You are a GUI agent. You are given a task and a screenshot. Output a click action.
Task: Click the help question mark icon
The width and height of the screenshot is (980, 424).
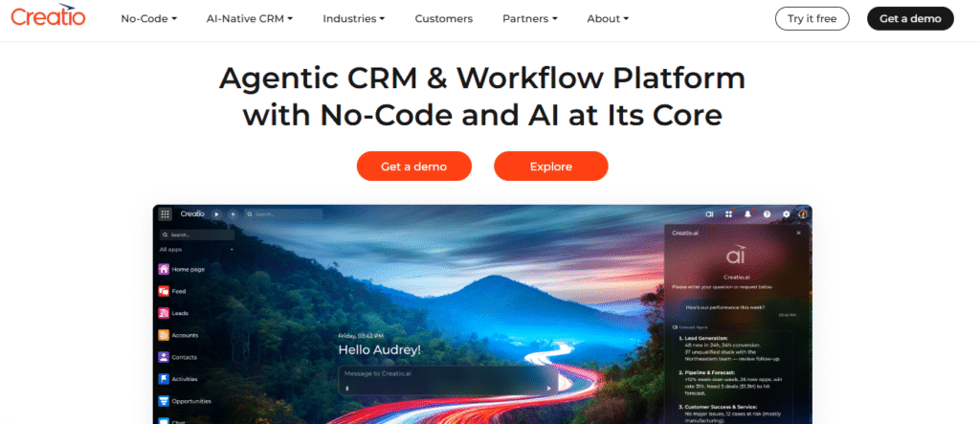(x=767, y=214)
